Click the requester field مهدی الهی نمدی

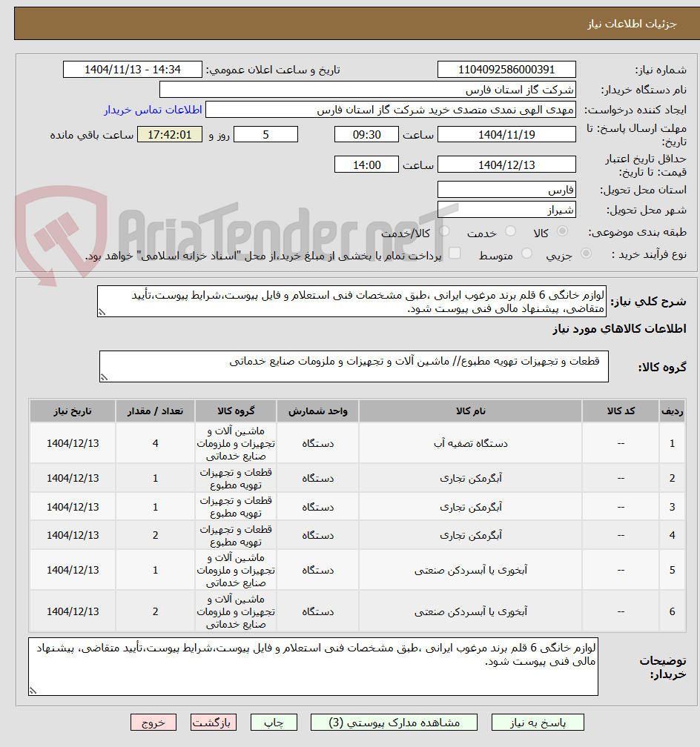point(391,110)
